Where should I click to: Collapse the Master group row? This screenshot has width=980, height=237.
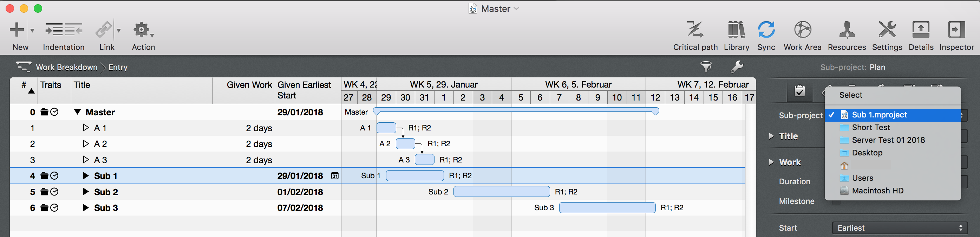78,112
